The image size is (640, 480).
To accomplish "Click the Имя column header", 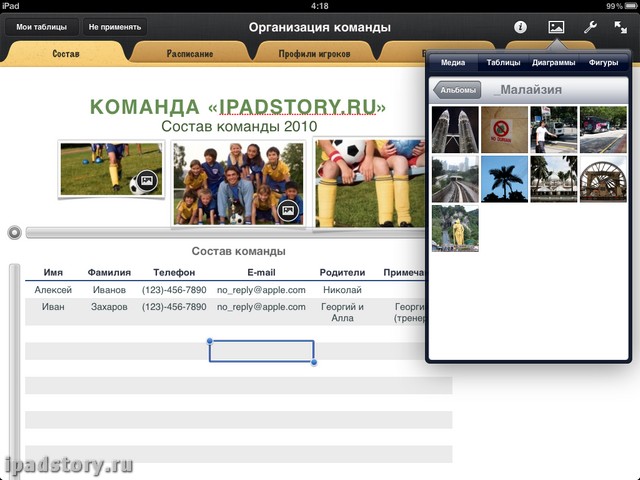I will [x=53, y=272].
